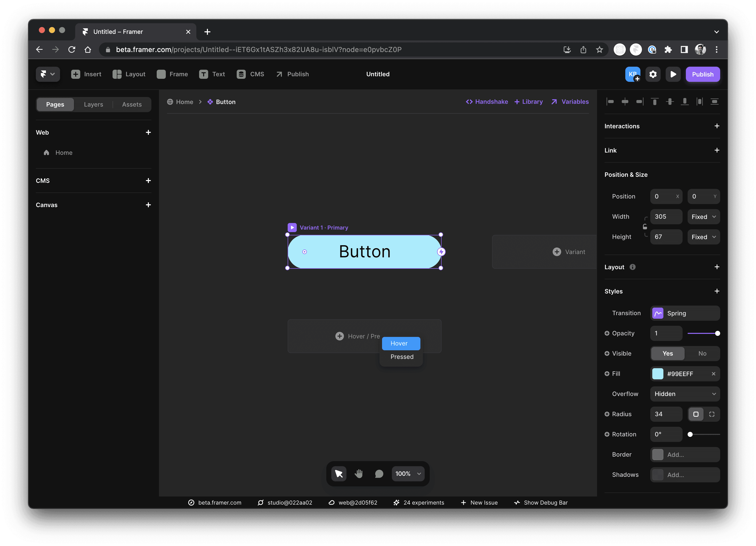Image resolution: width=756 pixels, height=546 pixels.
Task: Choose Pressed from the popup menu
Action: (402, 357)
